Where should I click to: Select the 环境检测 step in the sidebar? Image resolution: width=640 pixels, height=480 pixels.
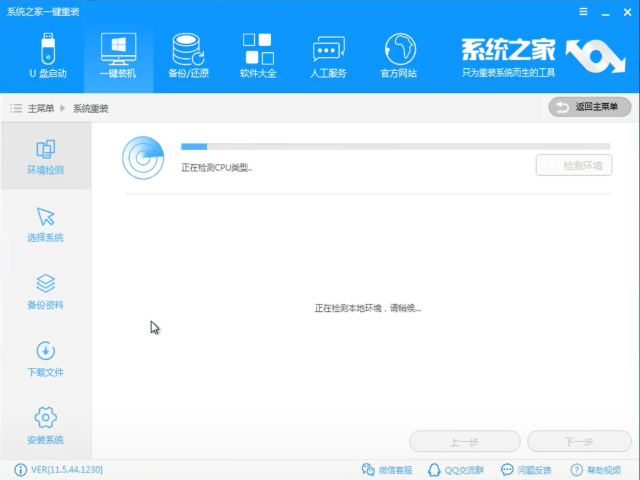click(x=45, y=157)
